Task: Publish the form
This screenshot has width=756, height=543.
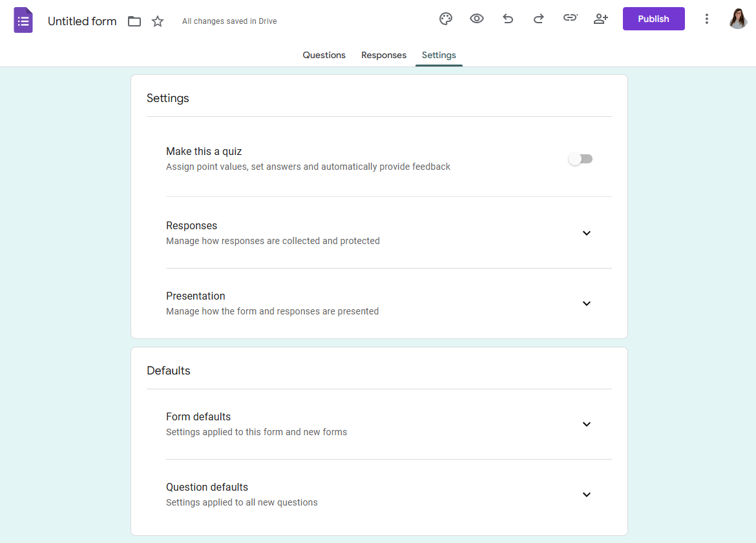Action: point(653,19)
